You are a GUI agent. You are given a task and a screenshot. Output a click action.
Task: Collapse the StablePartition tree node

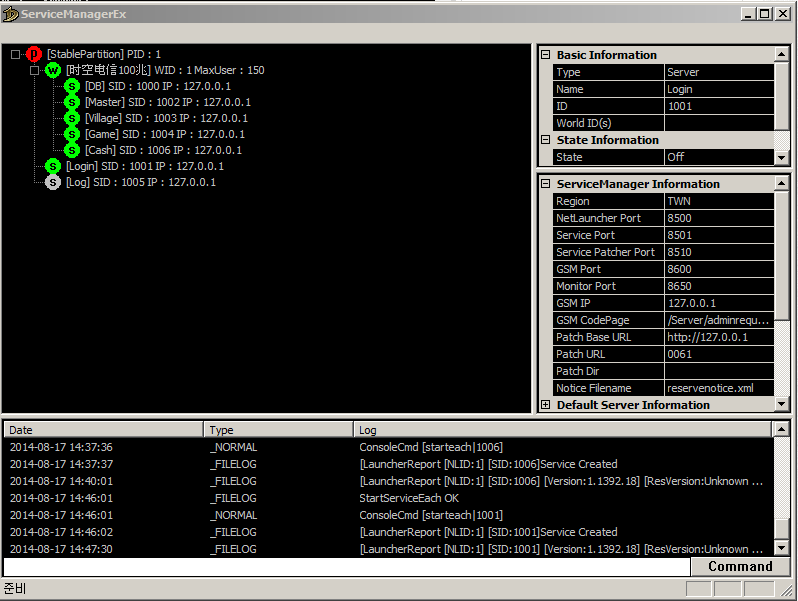(x=15, y=54)
